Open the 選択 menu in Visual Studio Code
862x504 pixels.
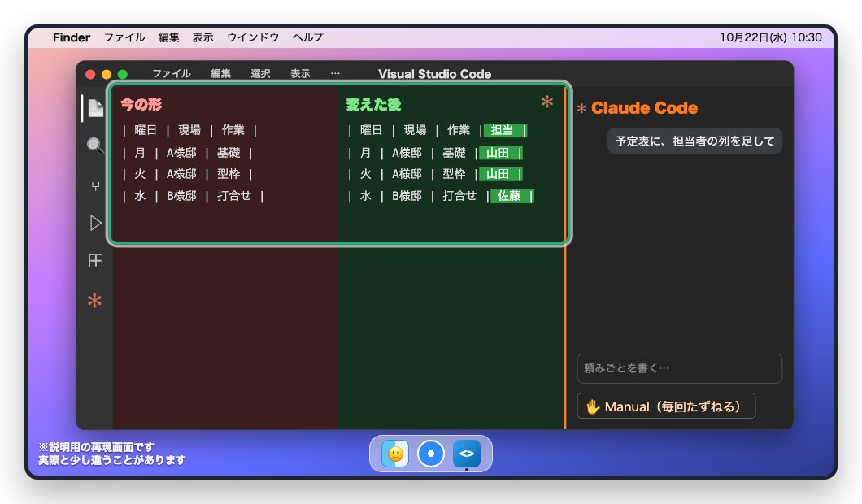(260, 74)
